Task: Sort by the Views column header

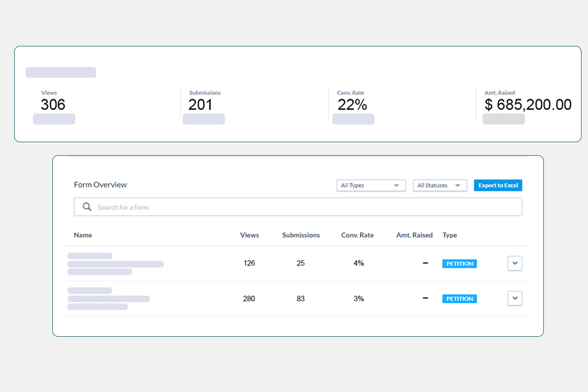Action: click(249, 235)
